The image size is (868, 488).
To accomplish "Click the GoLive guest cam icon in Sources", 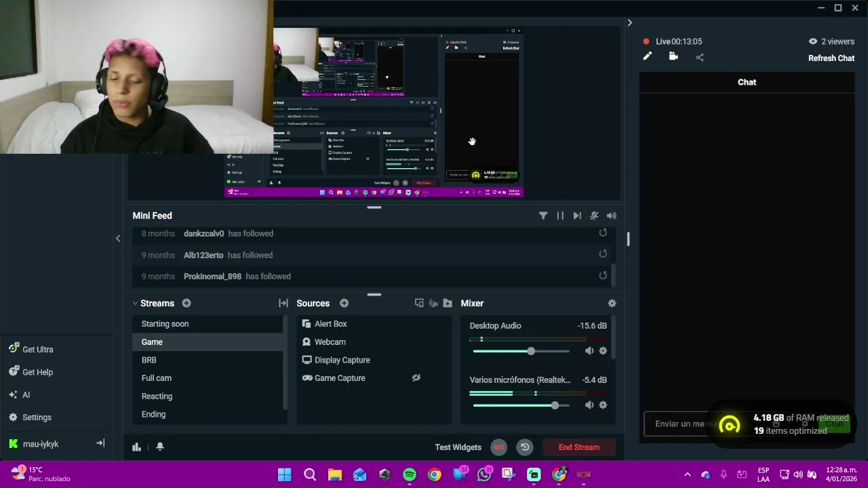I will click(x=433, y=303).
